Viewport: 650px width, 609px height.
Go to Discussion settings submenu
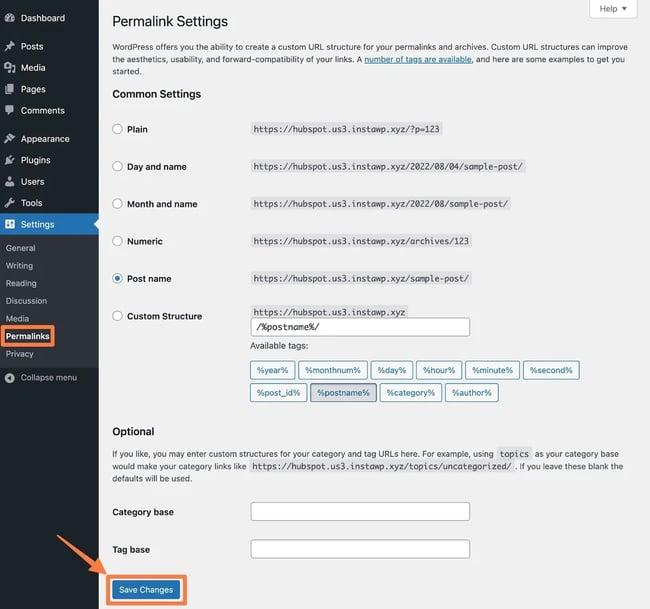click(26, 301)
